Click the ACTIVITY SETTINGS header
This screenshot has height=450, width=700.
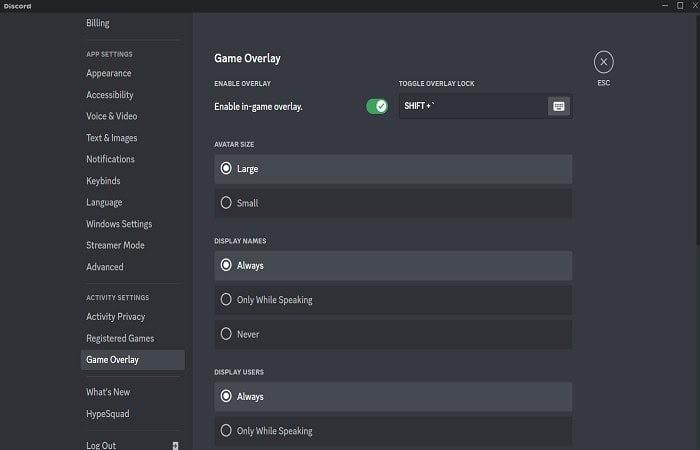point(118,298)
